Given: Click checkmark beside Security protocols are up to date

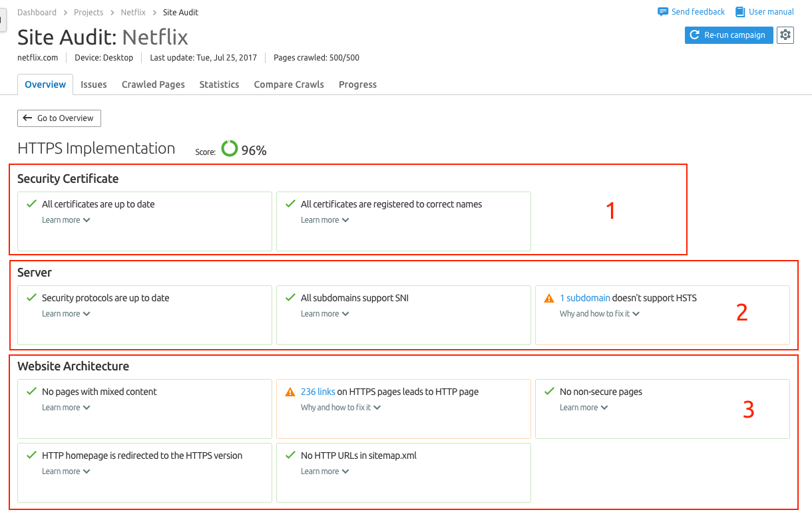Looking at the screenshot, I should click(31, 298).
